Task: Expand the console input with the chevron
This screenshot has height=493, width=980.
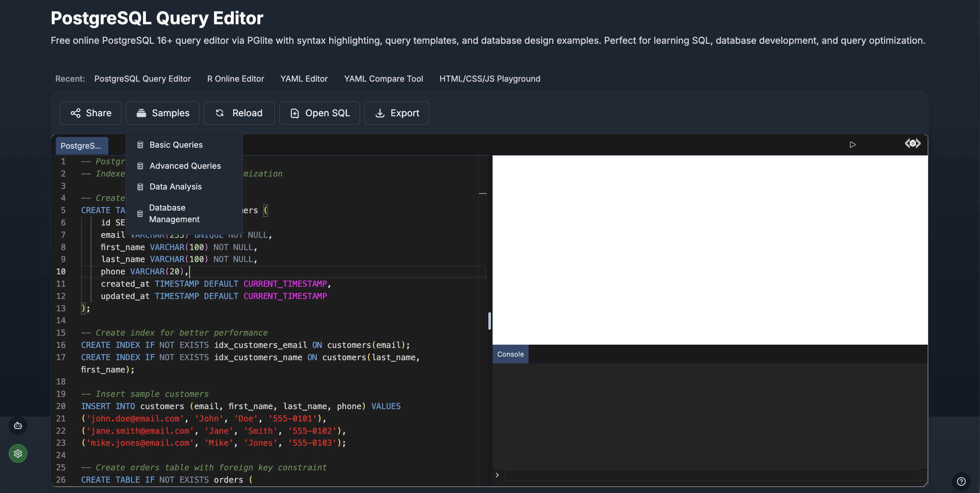Action: [497, 475]
